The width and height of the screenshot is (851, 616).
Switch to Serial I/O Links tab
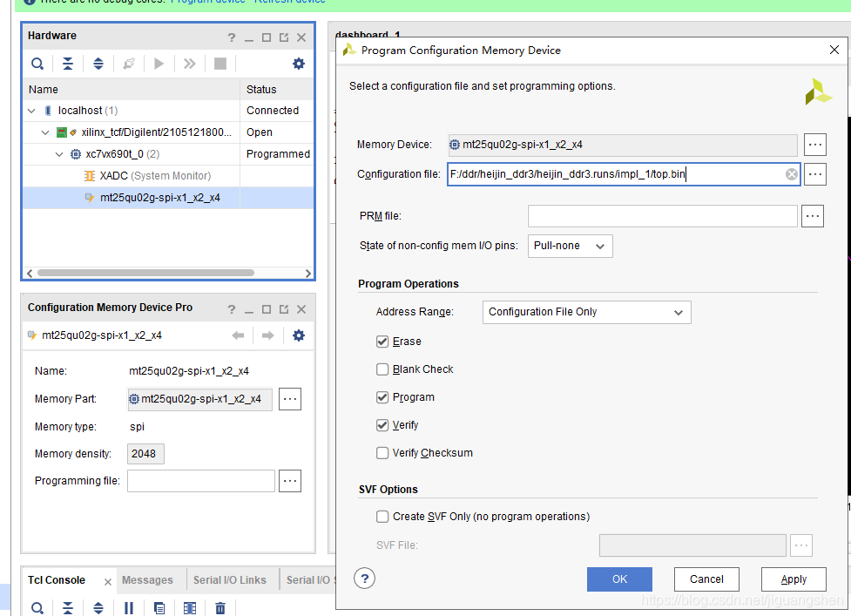pos(230,580)
